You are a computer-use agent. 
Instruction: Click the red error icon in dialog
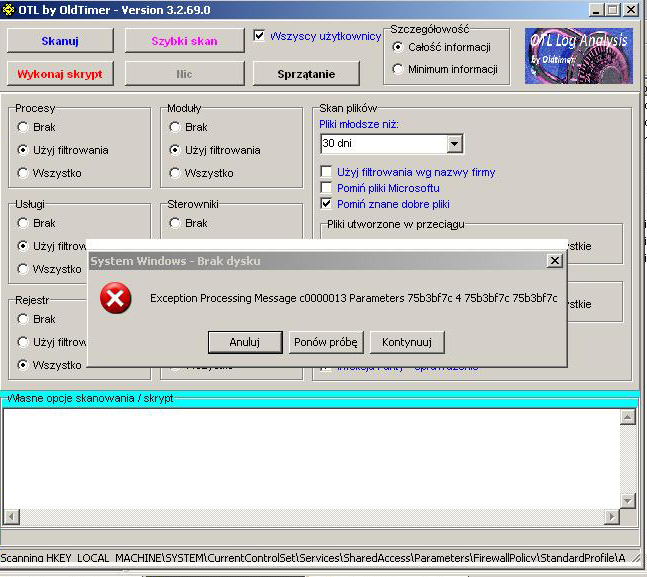click(116, 298)
